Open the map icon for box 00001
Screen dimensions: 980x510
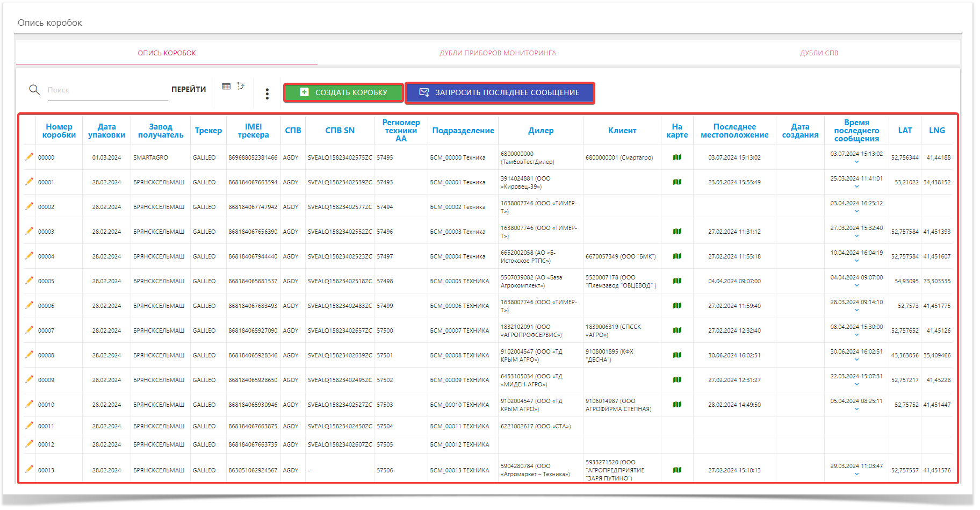point(677,182)
